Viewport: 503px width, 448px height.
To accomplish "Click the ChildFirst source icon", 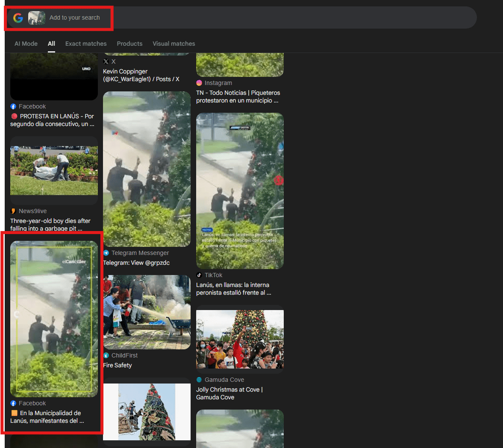I will (106, 355).
